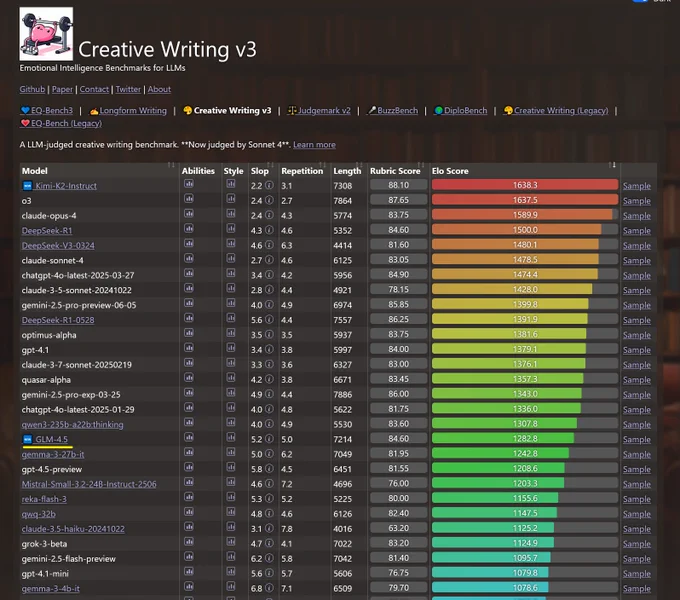The width and height of the screenshot is (680, 600).
Task: Open Style chart icon for gpt-4.5-preview
Action: click(231, 467)
